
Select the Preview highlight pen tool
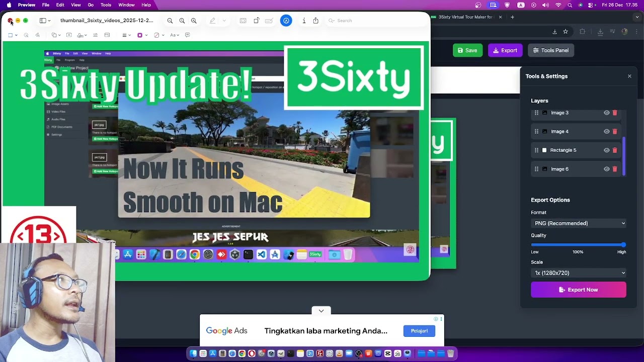212,21
